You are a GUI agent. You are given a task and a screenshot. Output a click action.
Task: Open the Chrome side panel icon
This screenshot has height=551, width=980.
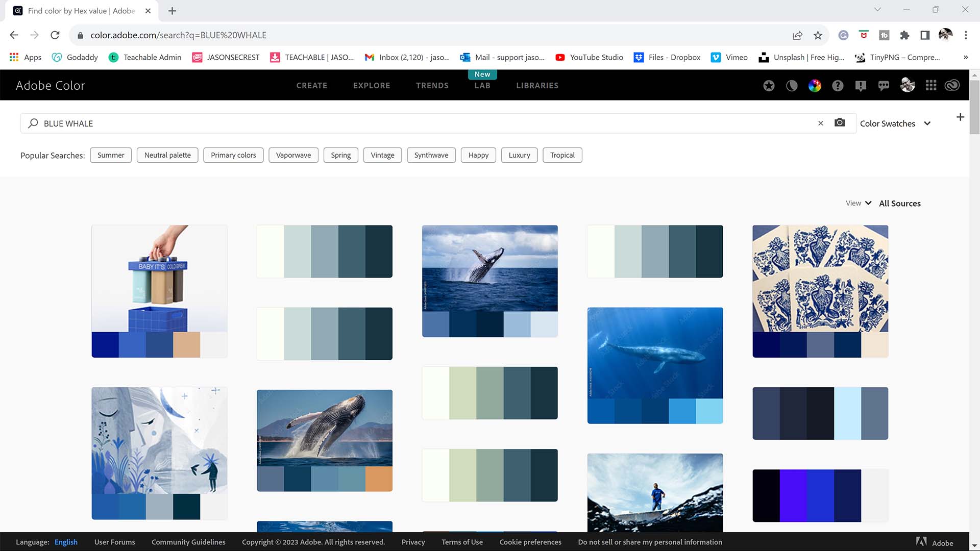[925, 35]
